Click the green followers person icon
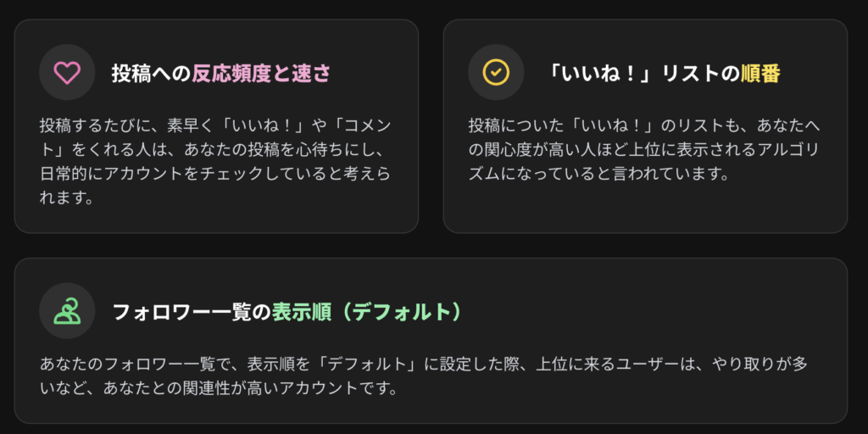This screenshot has height=434, width=868. pos(67,311)
